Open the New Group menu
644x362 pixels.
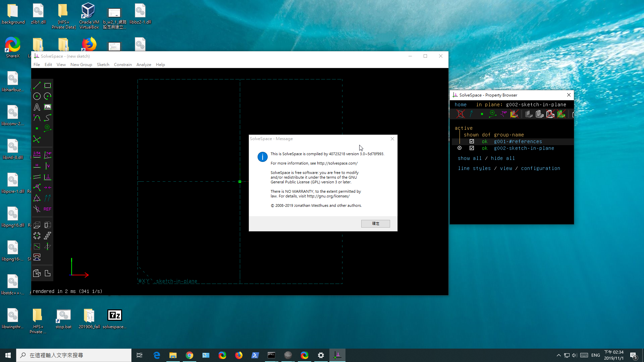point(81,65)
